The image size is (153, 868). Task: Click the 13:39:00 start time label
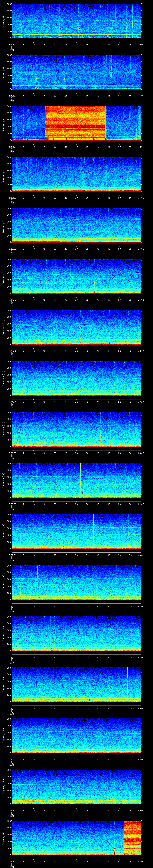pos(12,555)
